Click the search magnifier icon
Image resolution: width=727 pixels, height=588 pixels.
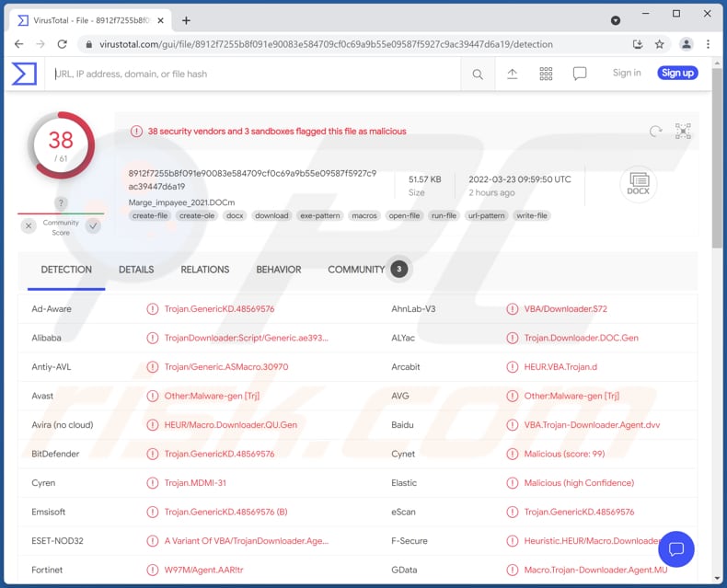pyautogui.click(x=478, y=75)
